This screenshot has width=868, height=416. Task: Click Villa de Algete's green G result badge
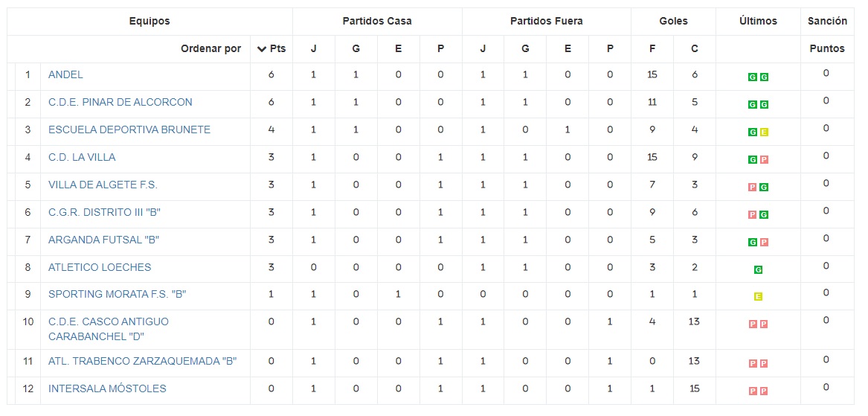tap(763, 188)
